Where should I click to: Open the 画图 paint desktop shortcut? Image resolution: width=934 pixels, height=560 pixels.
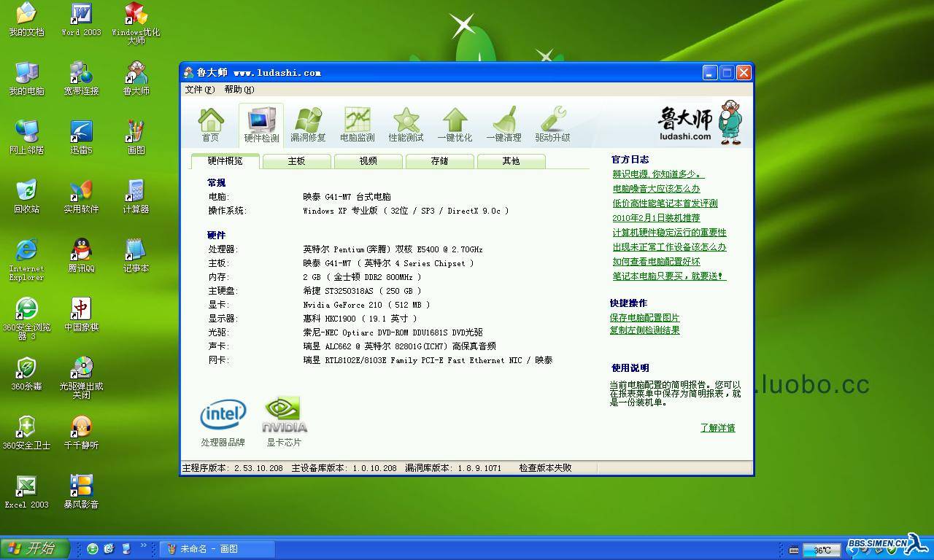pos(136,138)
